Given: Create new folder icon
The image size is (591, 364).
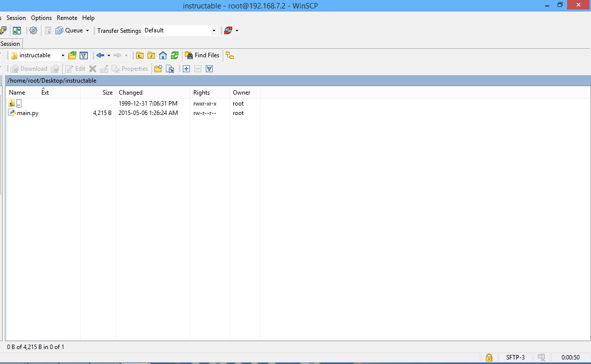Looking at the screenshot, I should 158,69.
